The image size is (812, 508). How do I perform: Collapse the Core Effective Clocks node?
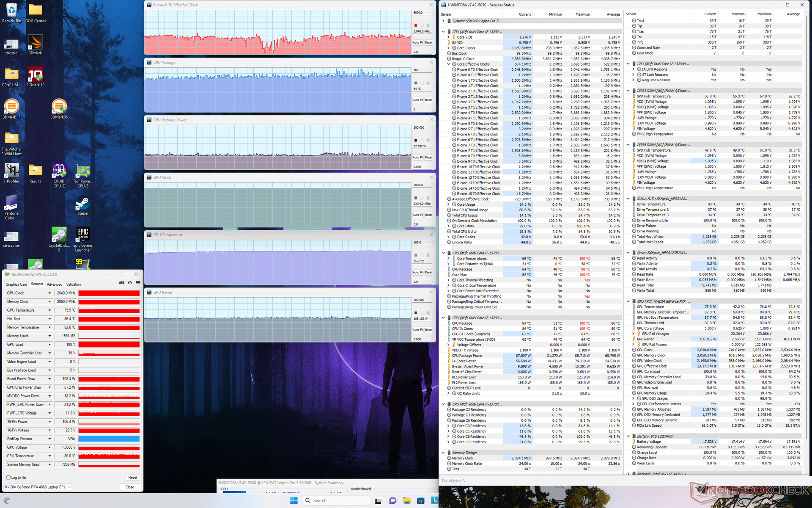point(448,64)
